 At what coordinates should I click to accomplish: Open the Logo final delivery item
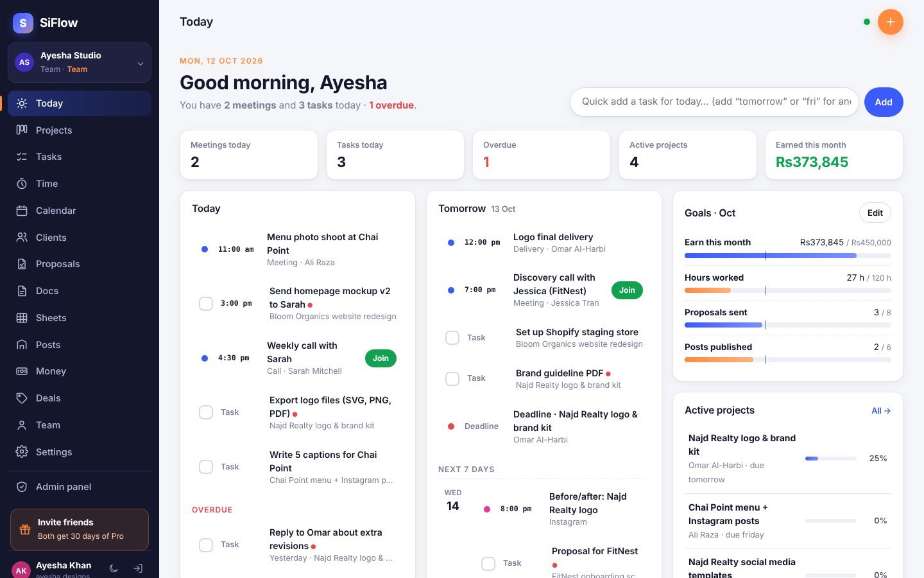coord(544,243)
